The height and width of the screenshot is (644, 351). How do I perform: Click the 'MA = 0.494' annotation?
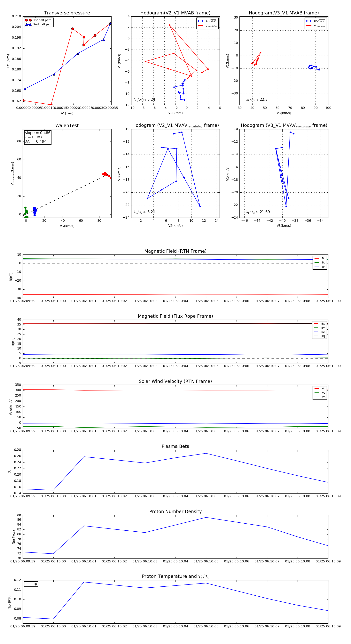pos(36,141)
